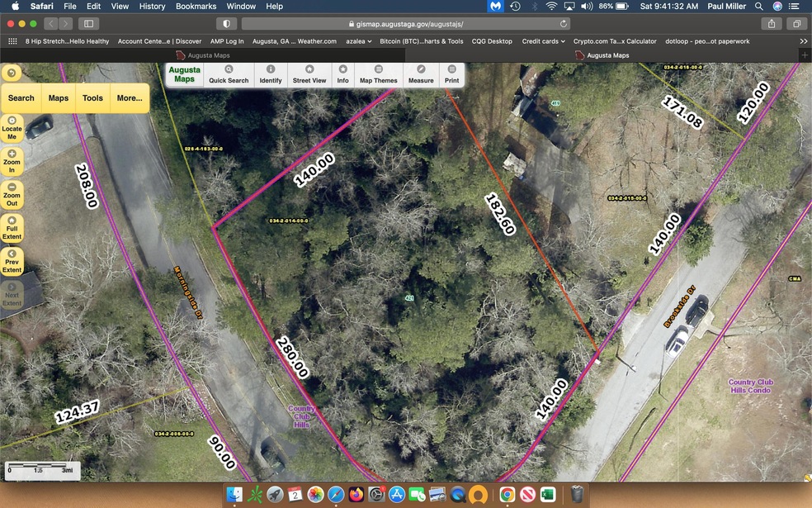Open Notification Center

click(x=794, y=7)
